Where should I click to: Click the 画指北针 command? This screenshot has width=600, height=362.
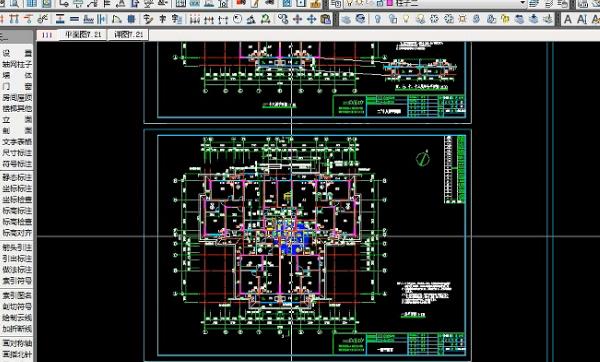click(17, 354)
